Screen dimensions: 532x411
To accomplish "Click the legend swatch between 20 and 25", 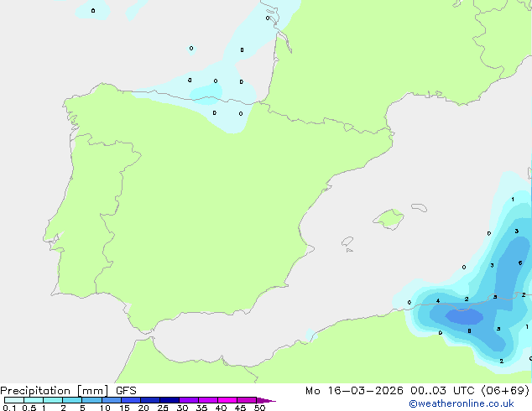I will (150, 400).
